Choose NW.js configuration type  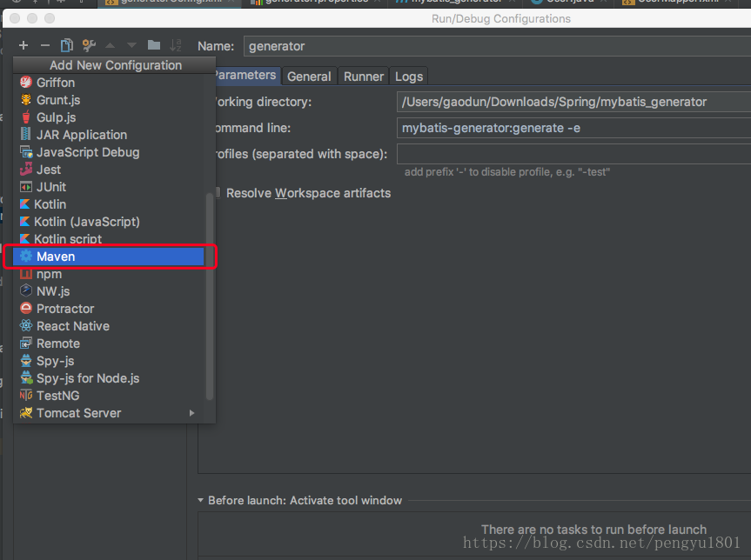(x=109, y=291)
